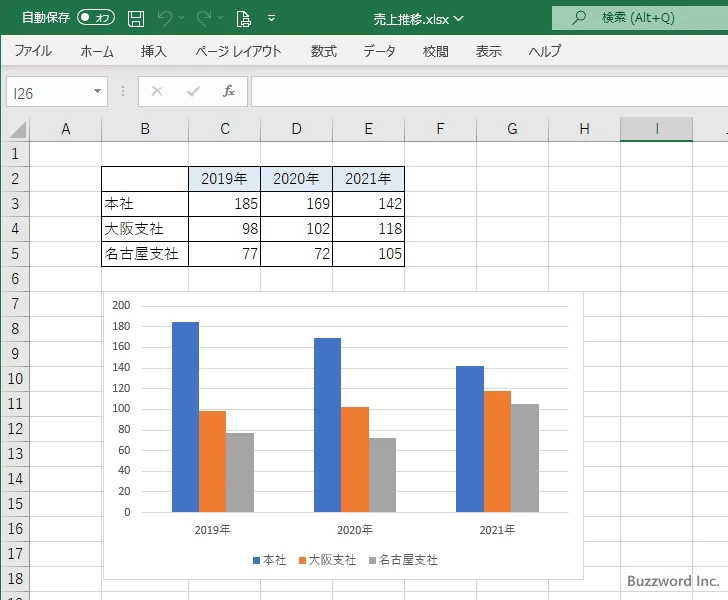Open the 挿入 ribbon tab
The width and height of the screenshot is (728, 600).
pyautogui.click(x=154, y=51)
